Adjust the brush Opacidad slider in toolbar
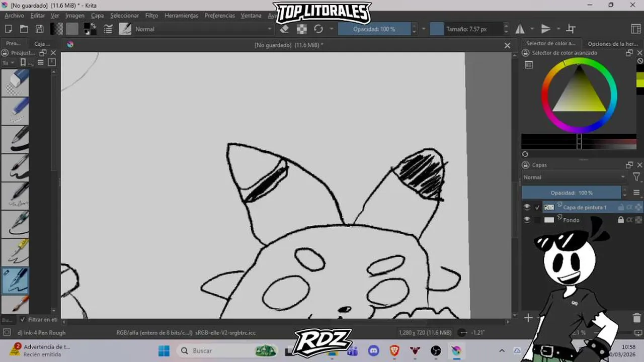 (374, 29)
